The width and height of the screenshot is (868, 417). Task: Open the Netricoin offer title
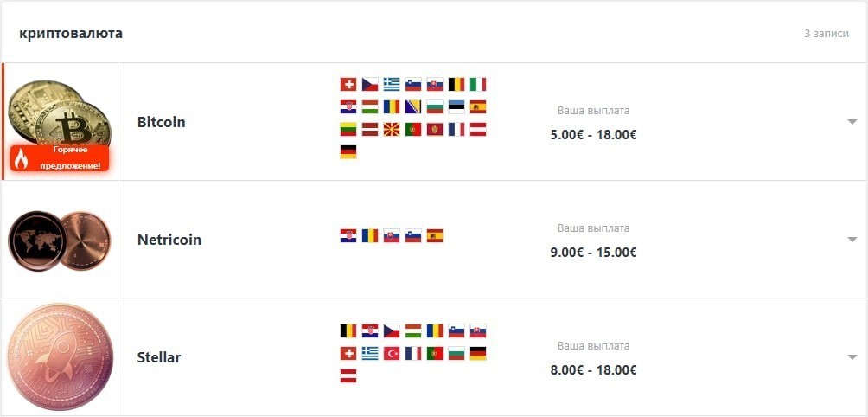(169, 240)
